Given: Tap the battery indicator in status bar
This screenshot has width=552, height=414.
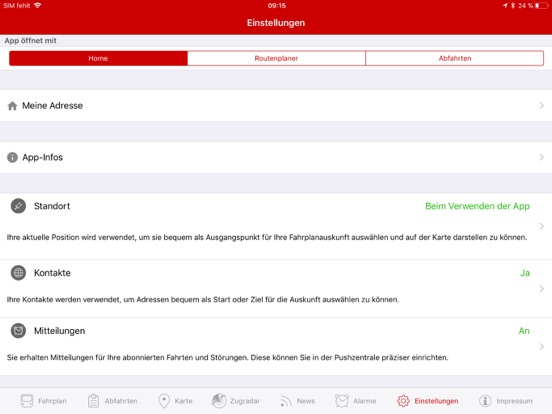Looking at the screenshot, I should (541, 6).
